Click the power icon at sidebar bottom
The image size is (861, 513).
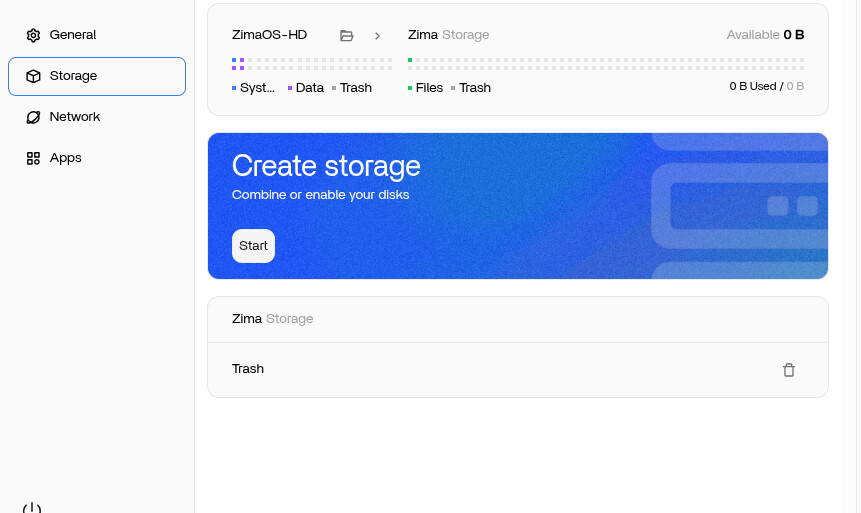click(x=32, y=508)
